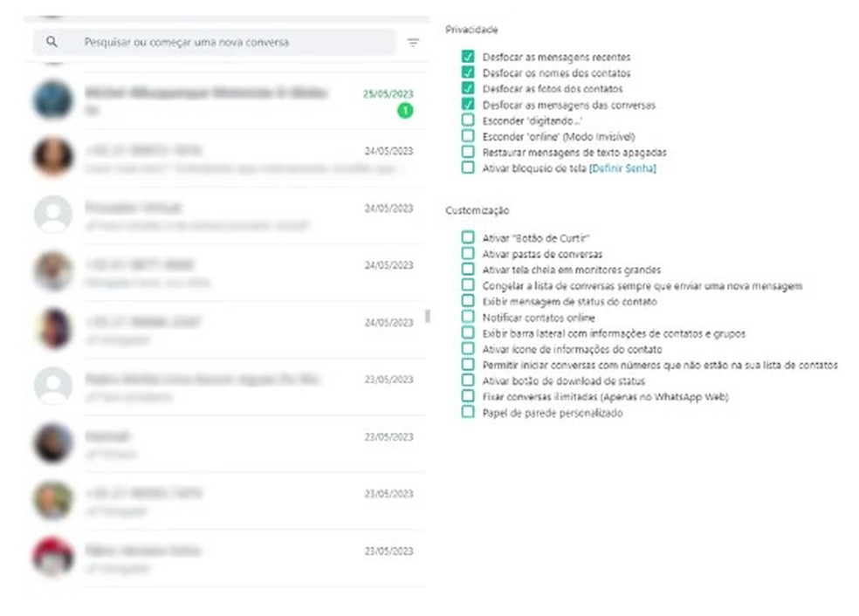The width and height of the screenshot is (859, 616).
Task: Enable "Esconder 'digitando...'" checkbox
Action: pos(469,120)
